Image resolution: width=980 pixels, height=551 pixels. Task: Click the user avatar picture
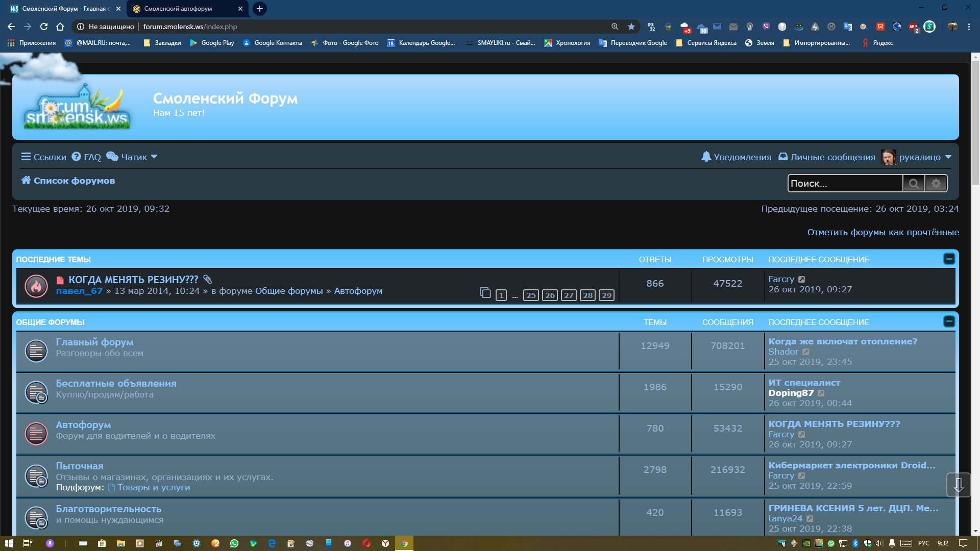888,157
